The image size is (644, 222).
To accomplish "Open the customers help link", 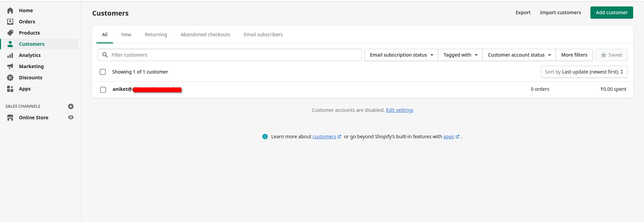I will [324, 137].
